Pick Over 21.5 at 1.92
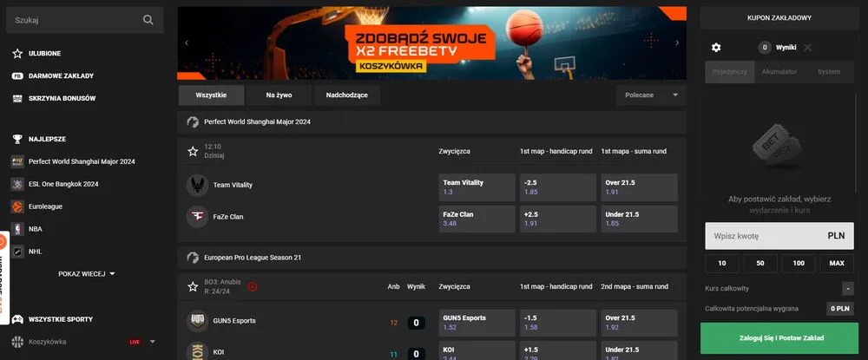The width and height of the screenshot is (868, 360). pos(640,323)
